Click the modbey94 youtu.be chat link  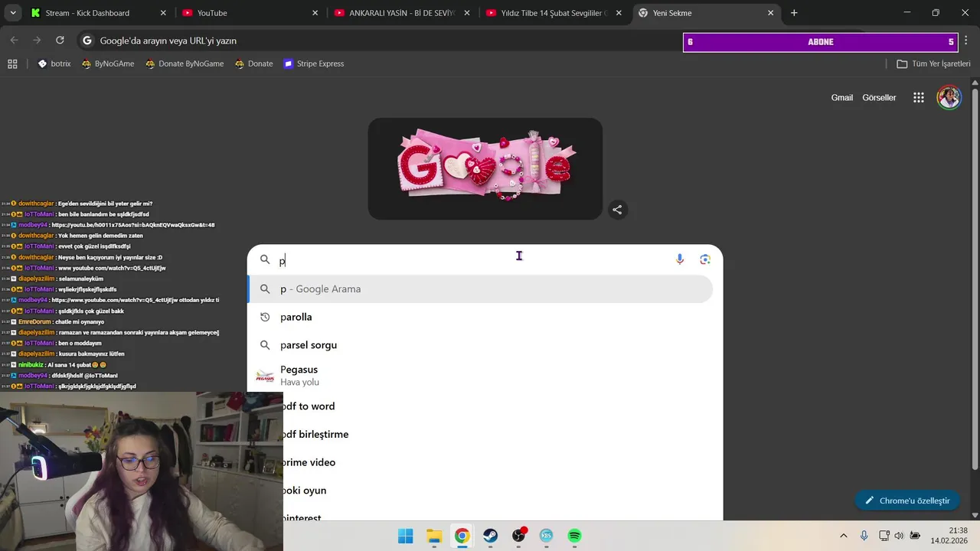pyautogui.click(x=132, y=225)
